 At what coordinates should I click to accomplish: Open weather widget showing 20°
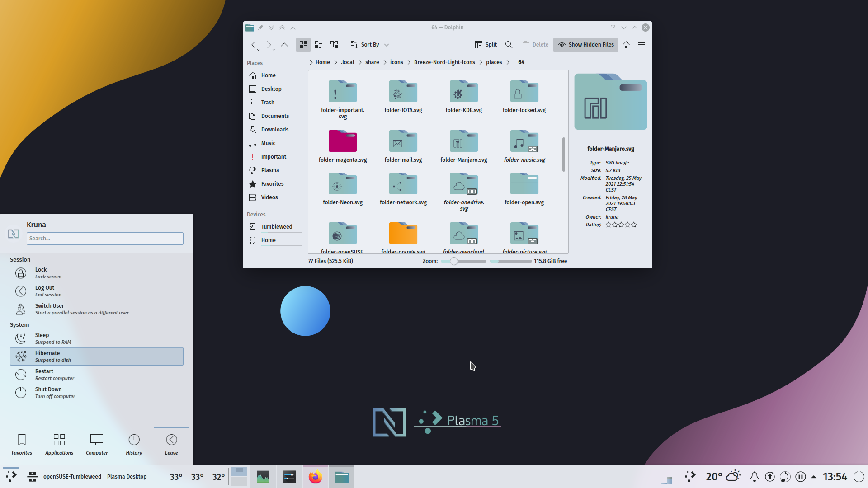click(x=723, y=477)
